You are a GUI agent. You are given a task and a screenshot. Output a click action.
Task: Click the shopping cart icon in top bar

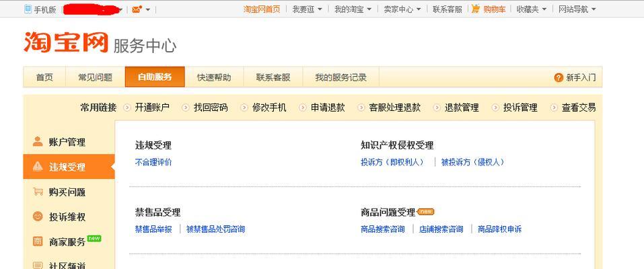[476, 9]
